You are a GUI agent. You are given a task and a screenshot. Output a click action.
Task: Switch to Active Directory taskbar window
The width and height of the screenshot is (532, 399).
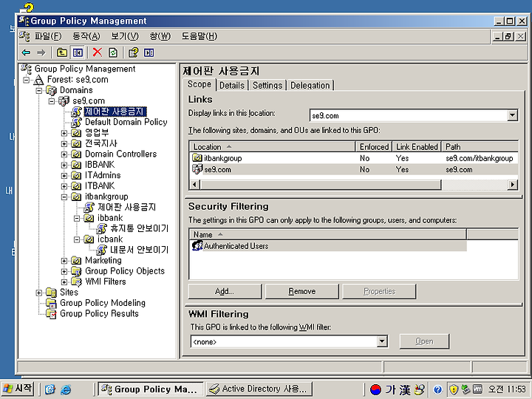[x=259, y=389]
